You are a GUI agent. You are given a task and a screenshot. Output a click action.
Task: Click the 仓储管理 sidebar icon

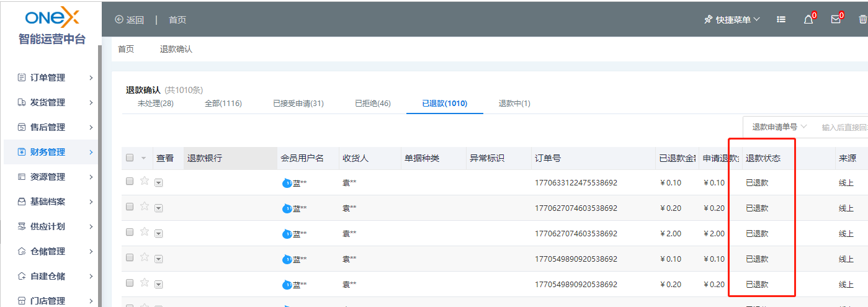[x=22, y=251]
